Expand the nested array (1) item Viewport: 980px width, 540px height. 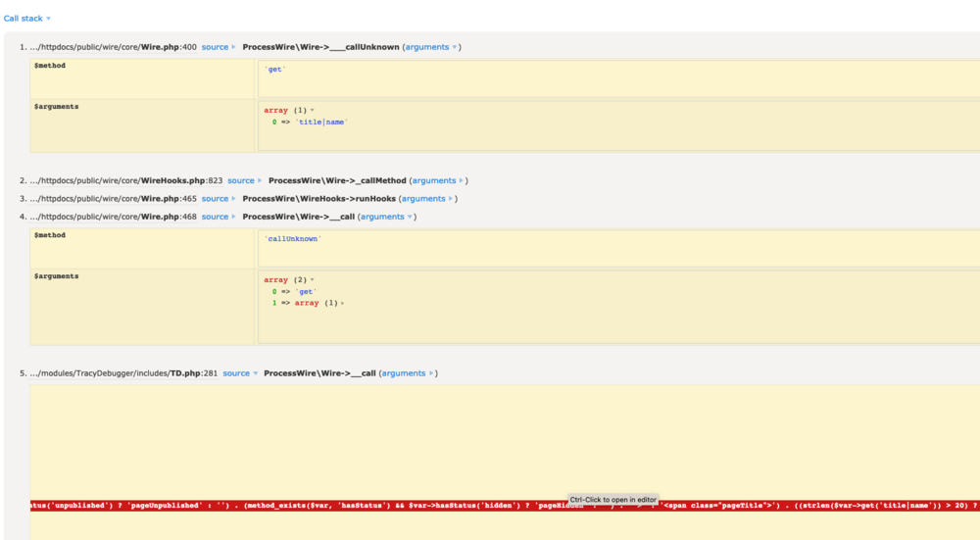coord(318,303)
